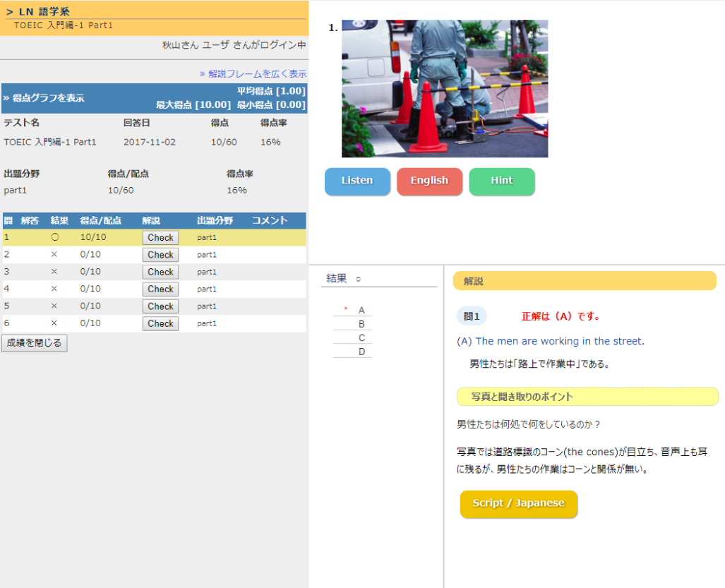Show the score graph 得点グラフを表示
Viewport: 725px width, 588px height.
(44, 98)
